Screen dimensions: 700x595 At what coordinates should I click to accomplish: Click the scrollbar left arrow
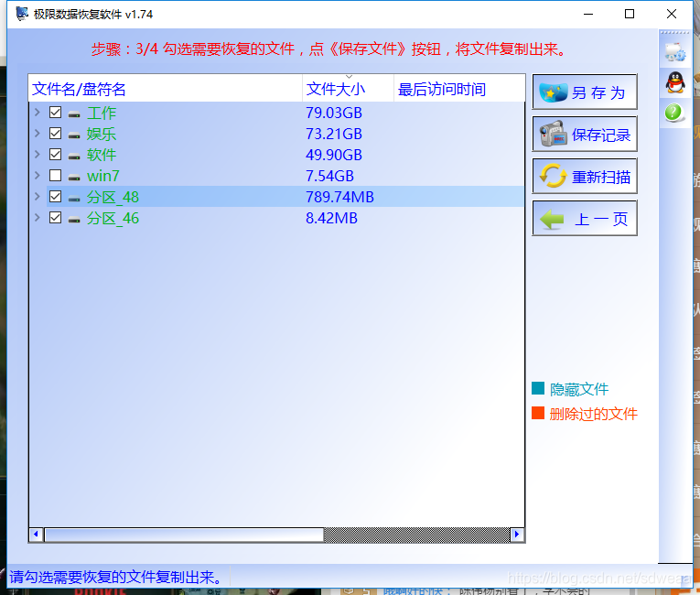click(37, 535)
